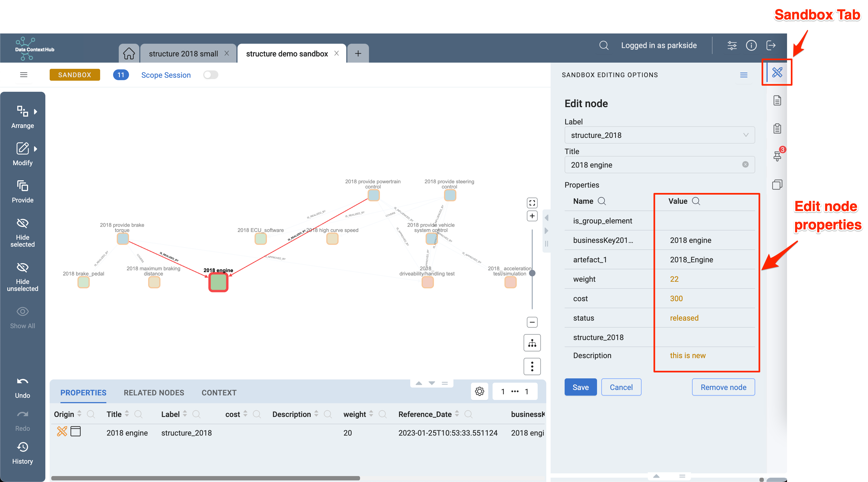Image resolution: width=868 pixels, height=482 pixels.
Task: Click the window icon in 2018 engine row
Action: (76, 432)
